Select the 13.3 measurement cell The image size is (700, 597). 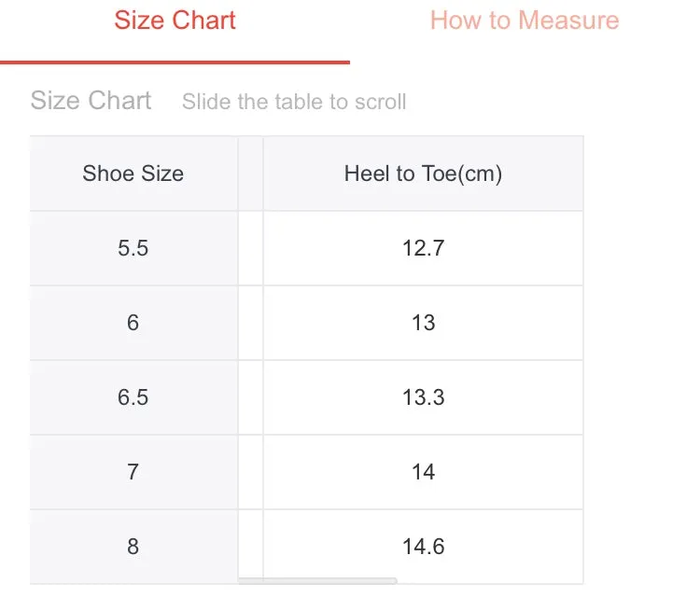click(423, 397)
